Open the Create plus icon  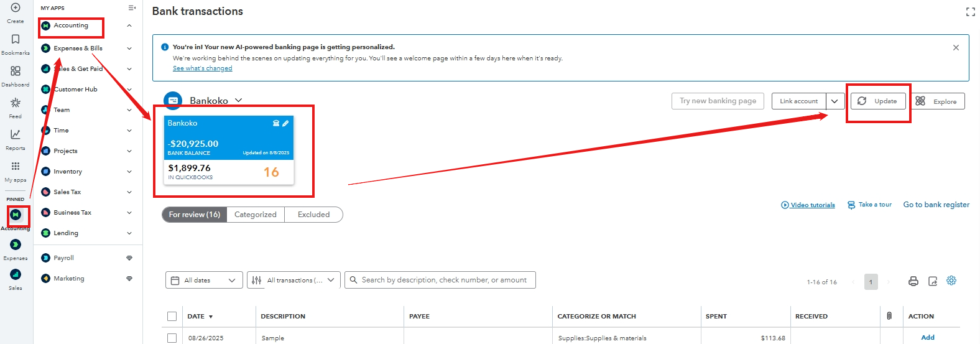point(16,7)
